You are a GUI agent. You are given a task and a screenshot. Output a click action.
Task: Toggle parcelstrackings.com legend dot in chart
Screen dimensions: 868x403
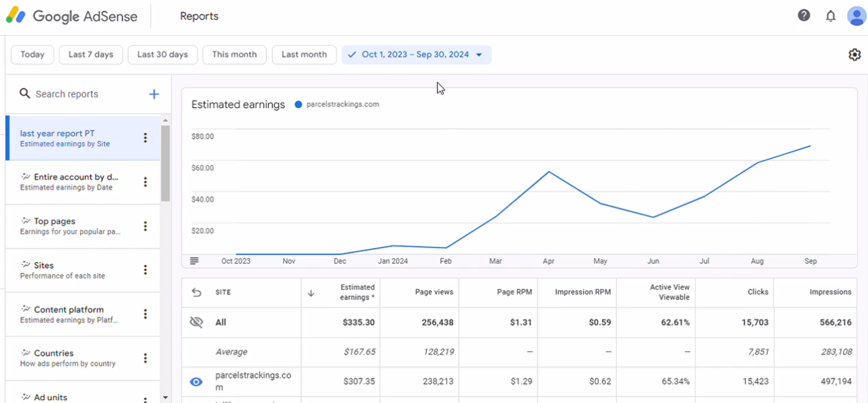[298, 105]
